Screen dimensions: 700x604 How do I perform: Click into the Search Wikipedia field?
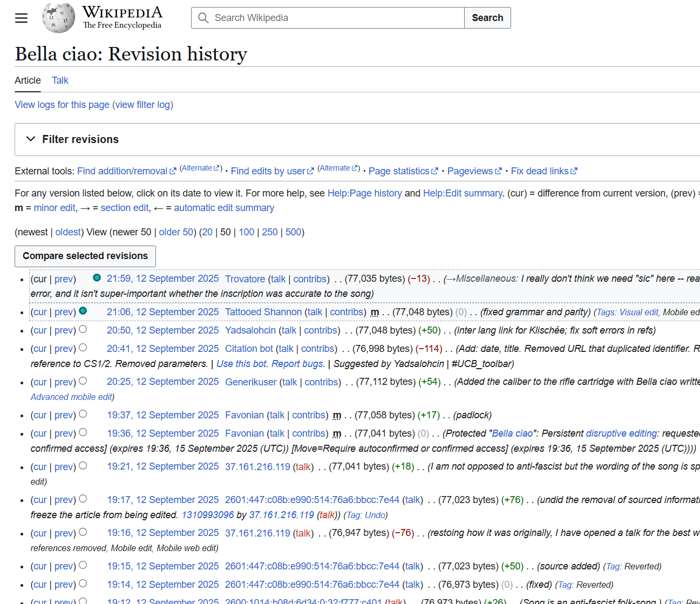328,18
